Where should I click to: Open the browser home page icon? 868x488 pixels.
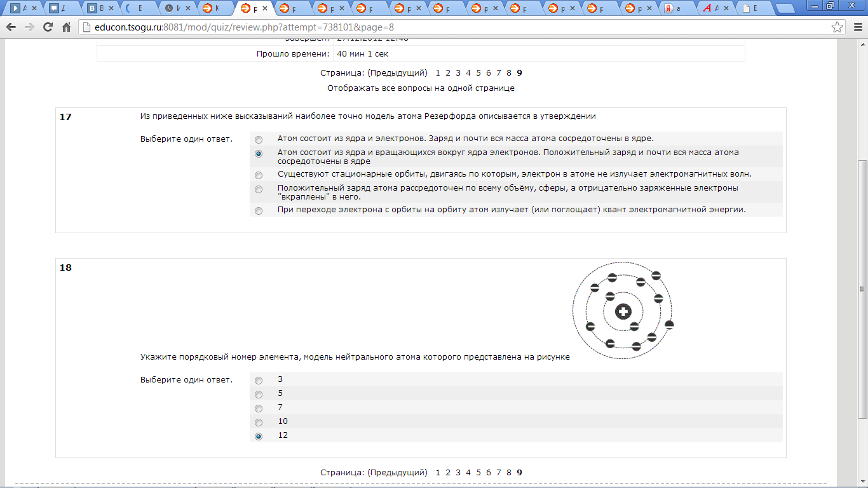(66, 27)
